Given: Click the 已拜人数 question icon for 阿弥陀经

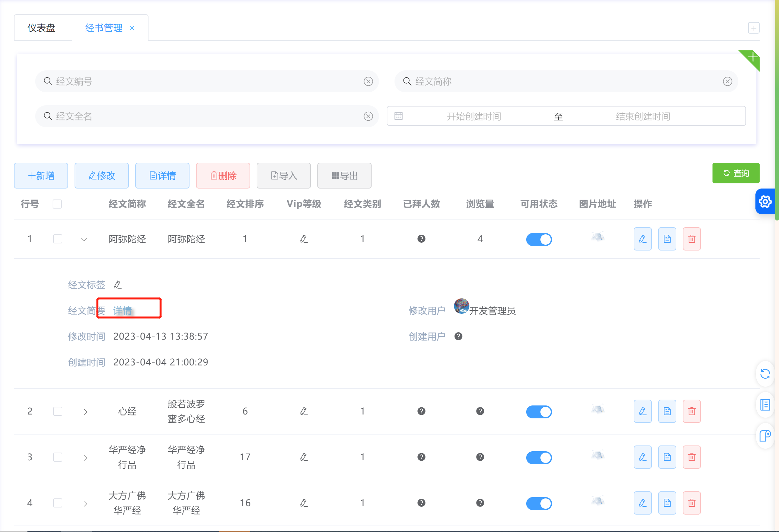Looking at the screenshot, I should [x=421, y=239].
